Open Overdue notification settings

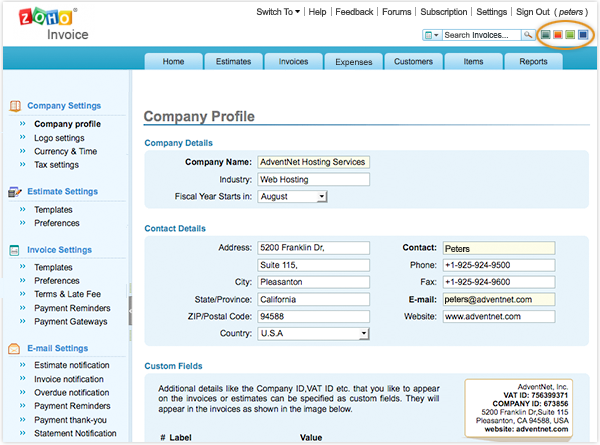(x=72, y=393)
